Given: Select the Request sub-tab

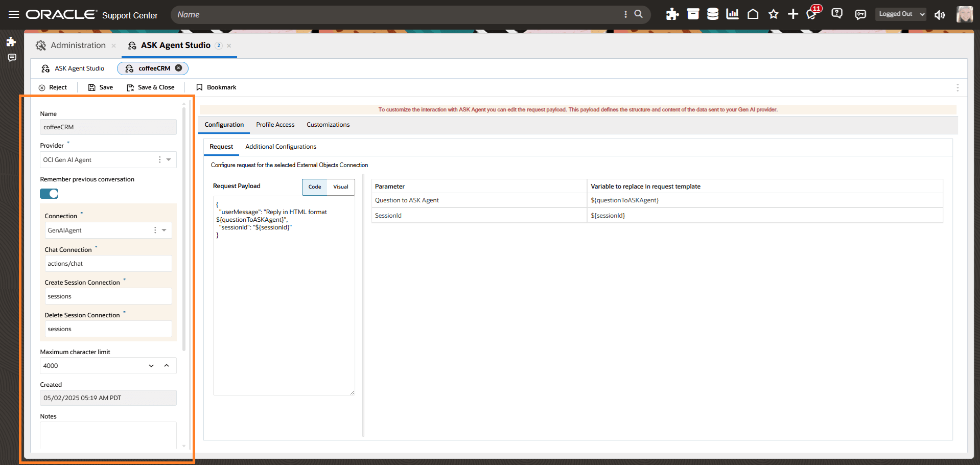Looking at the screenshot, I should point(221,147).
